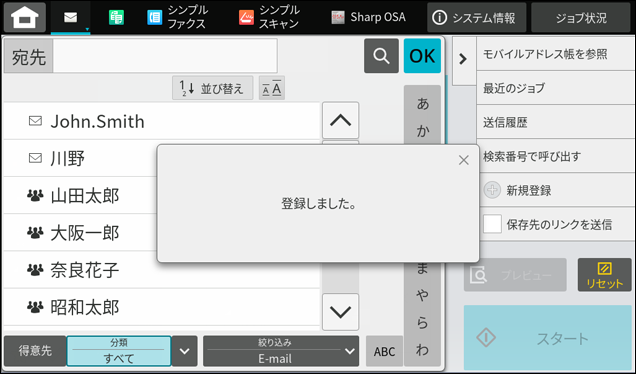Open シンプルファクス mode

coord(178,17)
